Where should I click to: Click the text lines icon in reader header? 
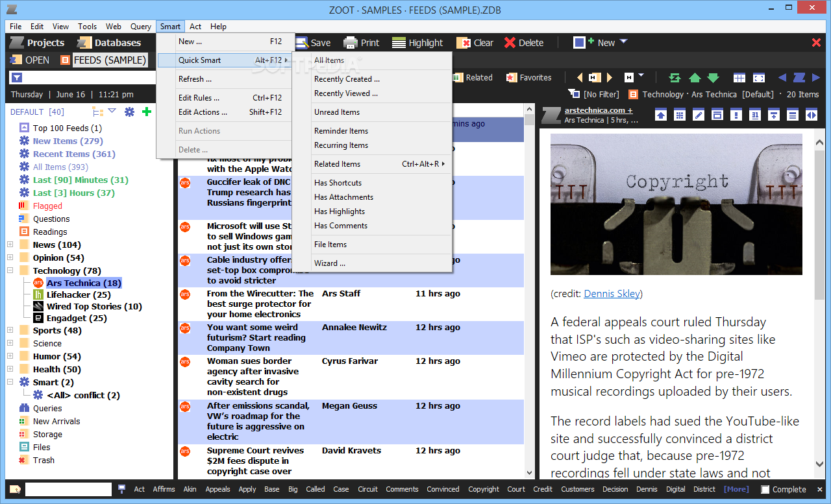tap(793, 115)
